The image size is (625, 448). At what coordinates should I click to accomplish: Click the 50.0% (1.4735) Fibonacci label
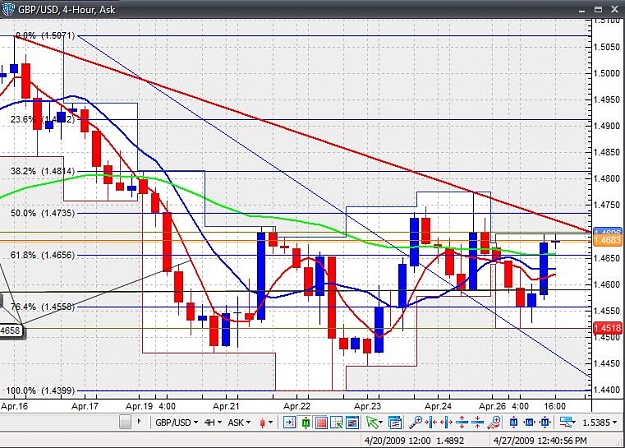(43, 213)
